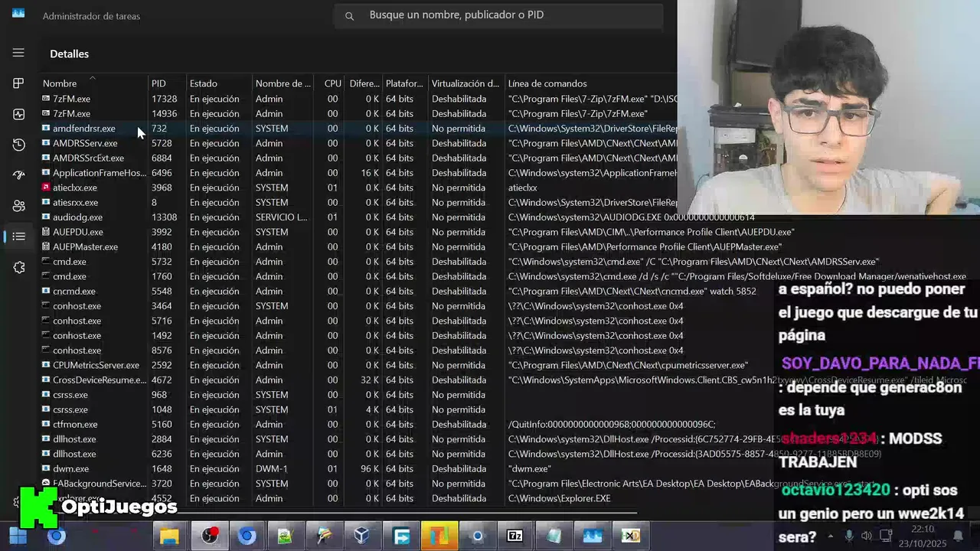Show hidden tray icons with the chevron
980x551 pixels.
click(x=830, y=536)
